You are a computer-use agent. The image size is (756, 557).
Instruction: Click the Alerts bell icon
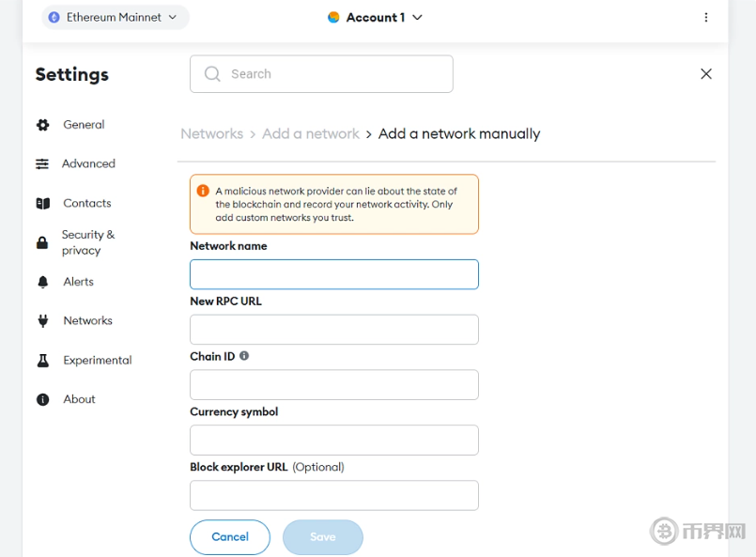coord(42,282)
